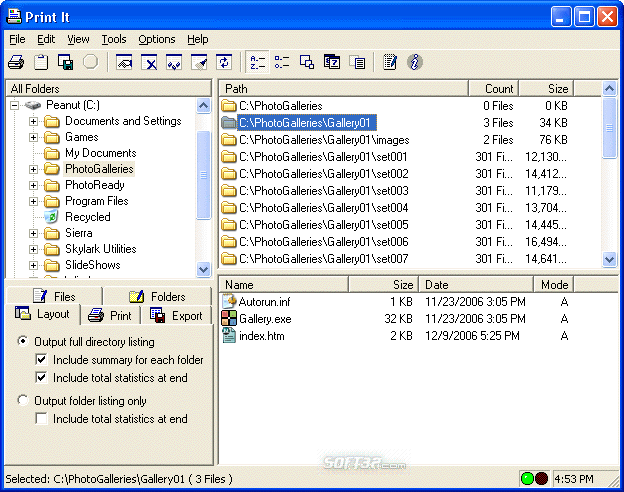Click the page list toolbar icon

[x=357, y=62]
